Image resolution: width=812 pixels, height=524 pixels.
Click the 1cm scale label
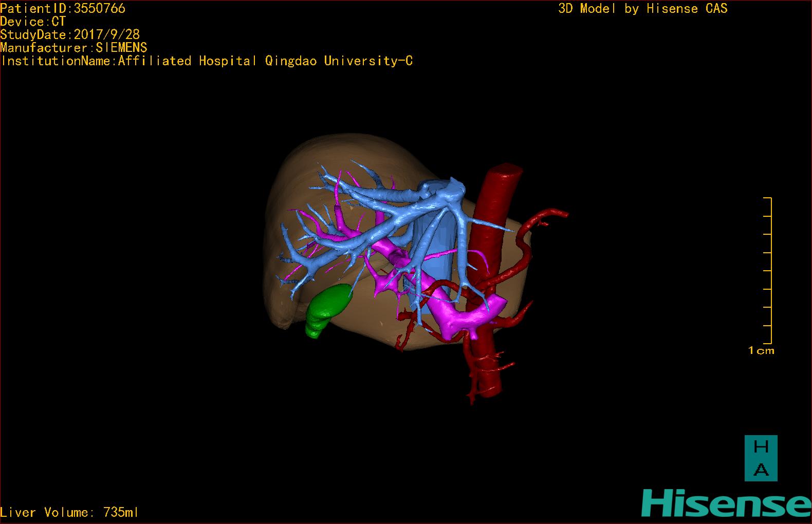tap(761, 351)
